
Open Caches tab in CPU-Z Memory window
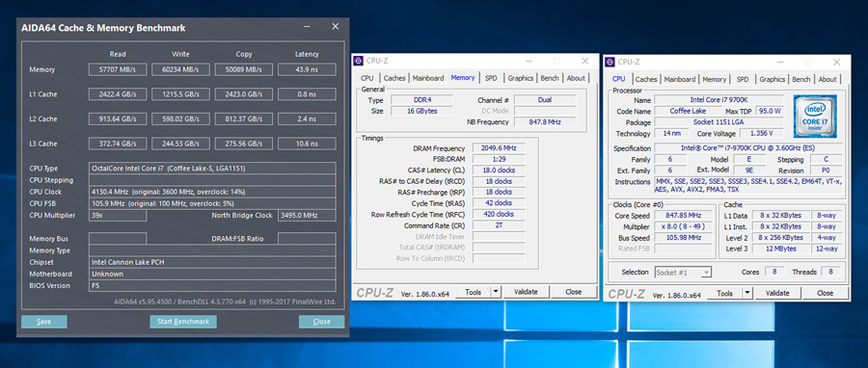pos(394,78)
